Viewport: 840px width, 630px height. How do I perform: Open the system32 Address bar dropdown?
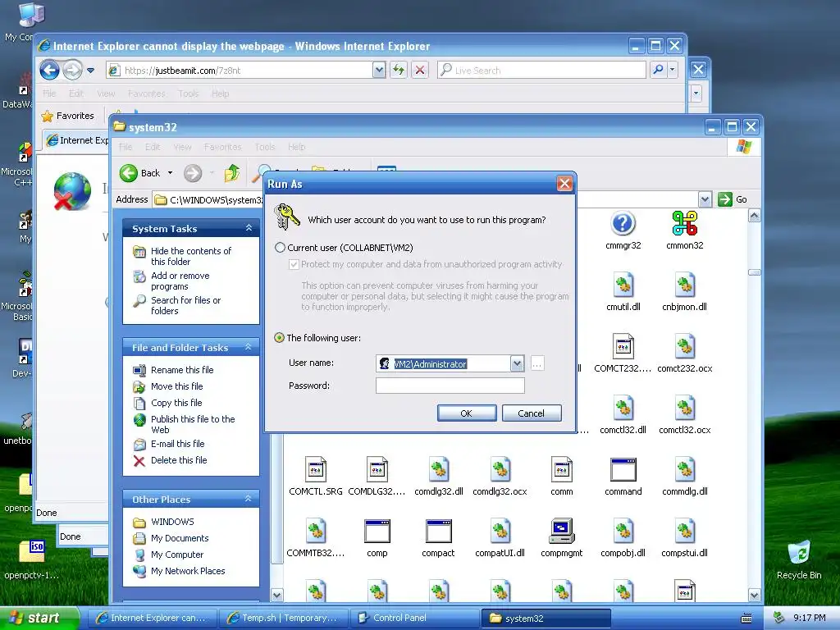(705, 199)
